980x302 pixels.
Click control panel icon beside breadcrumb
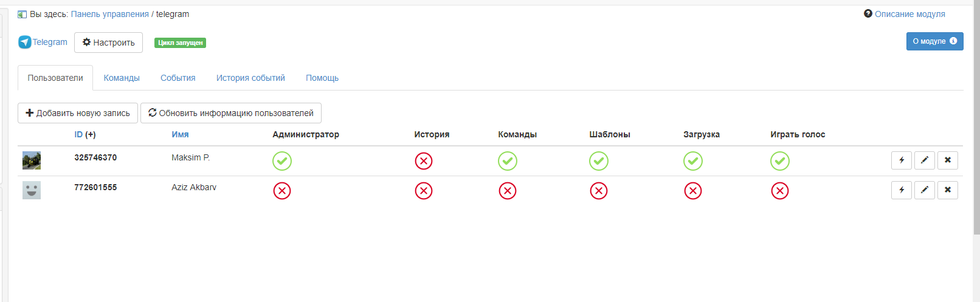pyautogui.click(x=22, y=15)
